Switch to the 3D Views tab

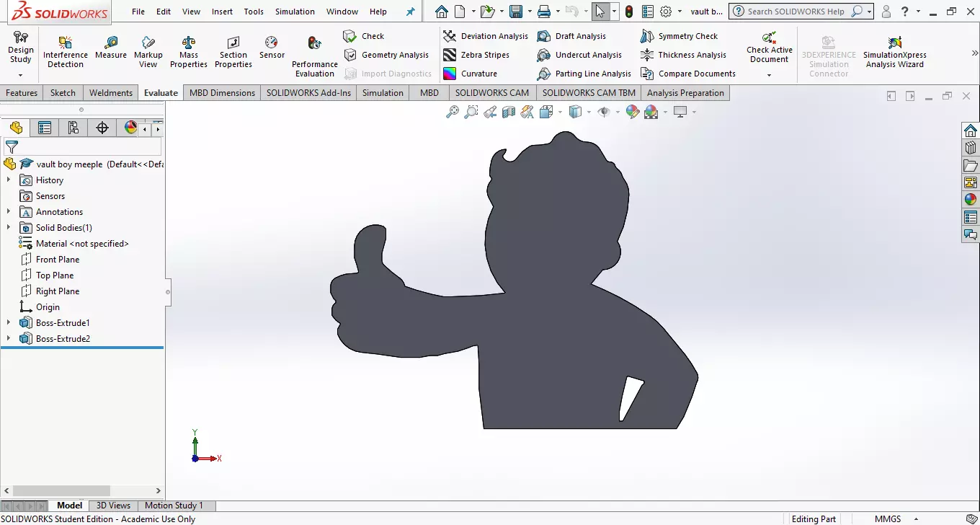[x=113, y=506]
